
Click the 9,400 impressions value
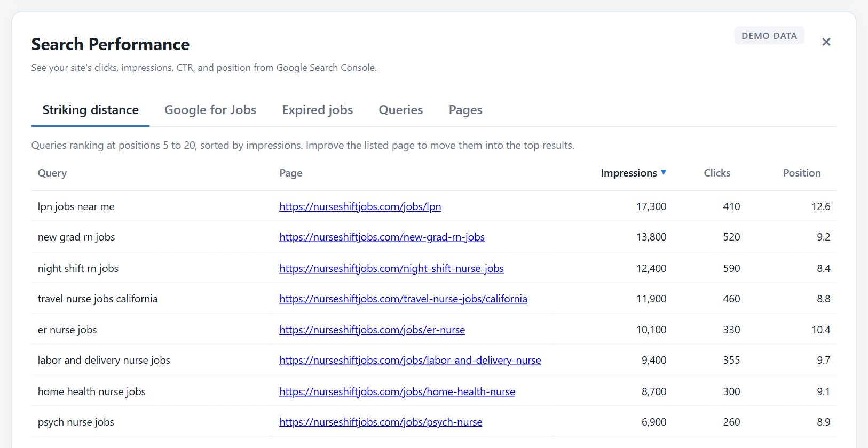click(x=654, y=360)
